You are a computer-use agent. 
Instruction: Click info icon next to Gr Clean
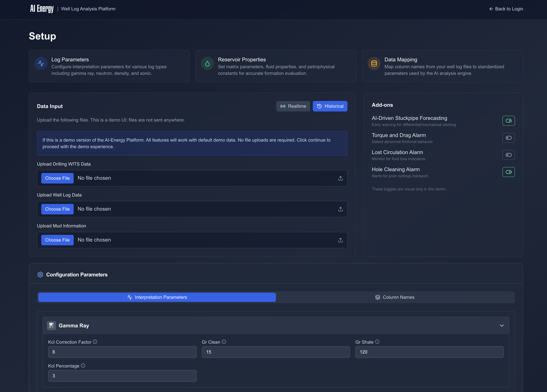(x=224, y=342)
